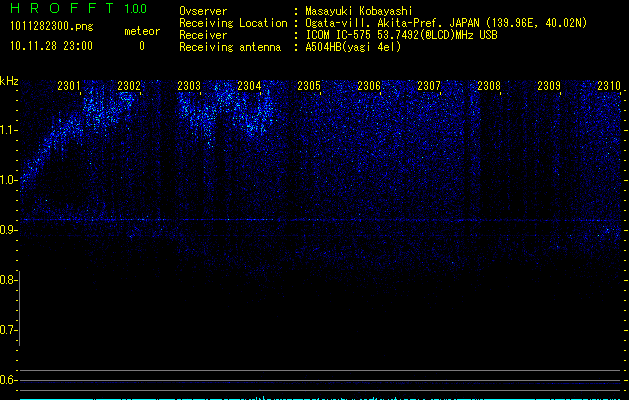Click the 2305 time marker

pyautogui.click(x=309, y=85)
